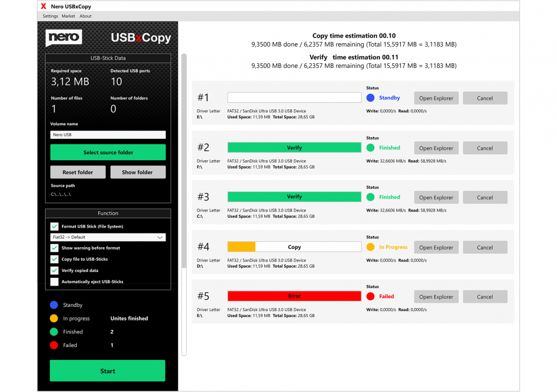Screen dimensions: 557x392
Task: Click the blue Standby status dot for device #1
Action: tap(370, 98)
